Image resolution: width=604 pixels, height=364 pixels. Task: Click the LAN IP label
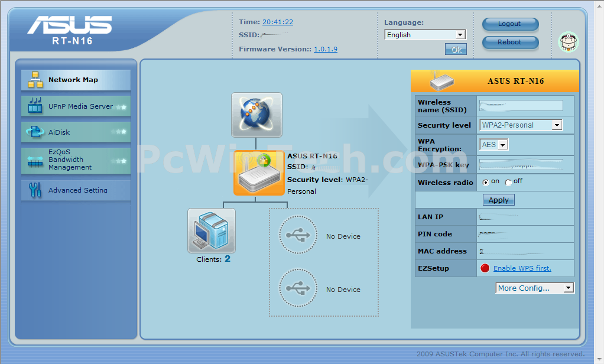[x=431, y=217]
